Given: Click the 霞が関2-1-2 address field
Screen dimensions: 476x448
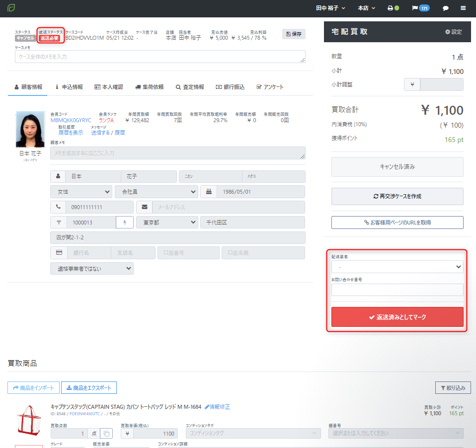Looking at the screenshot, I should [x=177, y=237].
